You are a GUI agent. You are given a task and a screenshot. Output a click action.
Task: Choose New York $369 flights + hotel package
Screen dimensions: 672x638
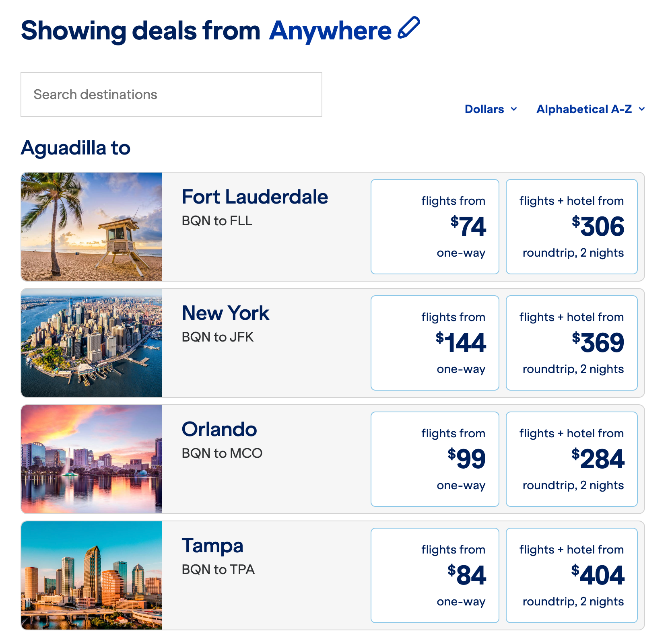[x=571, y=343]
